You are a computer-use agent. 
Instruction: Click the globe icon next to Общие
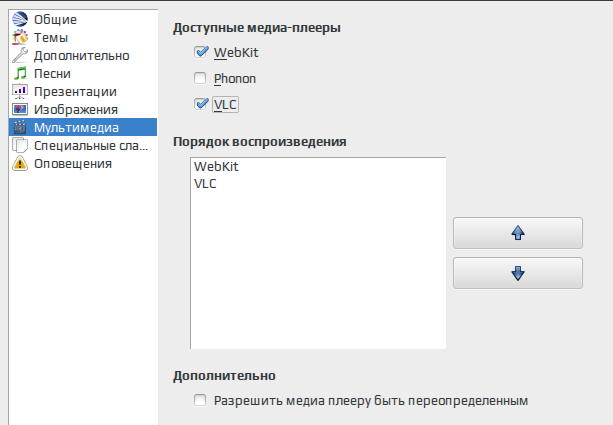(20, 19)
